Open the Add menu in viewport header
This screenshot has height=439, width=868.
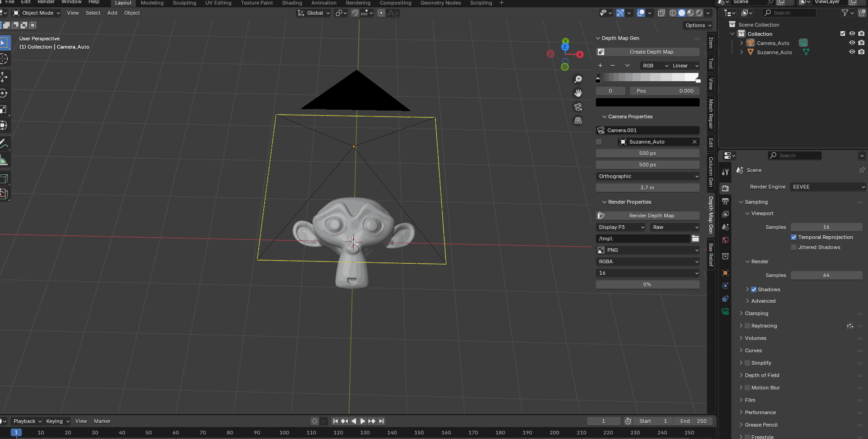pyautogui.click(x=112, y=13)
